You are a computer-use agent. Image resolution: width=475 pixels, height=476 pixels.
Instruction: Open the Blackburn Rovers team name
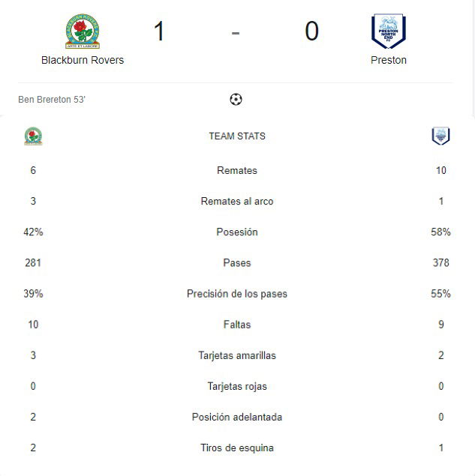pyautogui.click(x=83, y=60)
